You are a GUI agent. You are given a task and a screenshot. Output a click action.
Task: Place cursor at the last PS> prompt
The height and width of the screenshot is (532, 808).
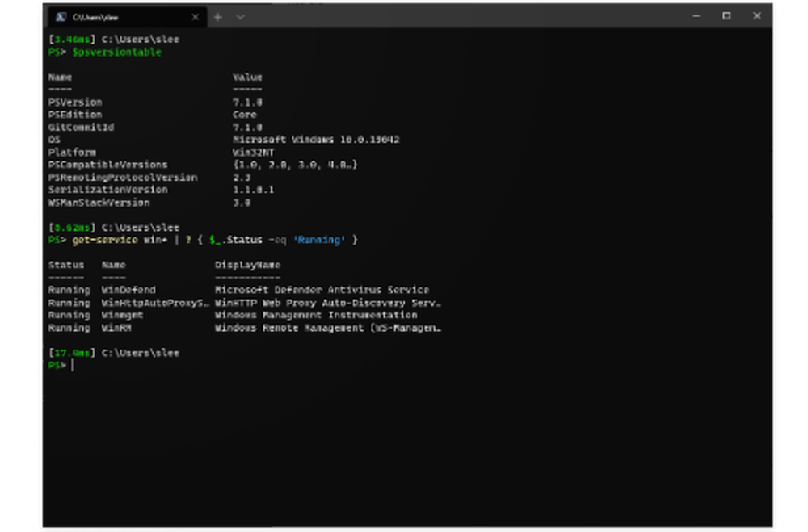[x=73, y=366]
